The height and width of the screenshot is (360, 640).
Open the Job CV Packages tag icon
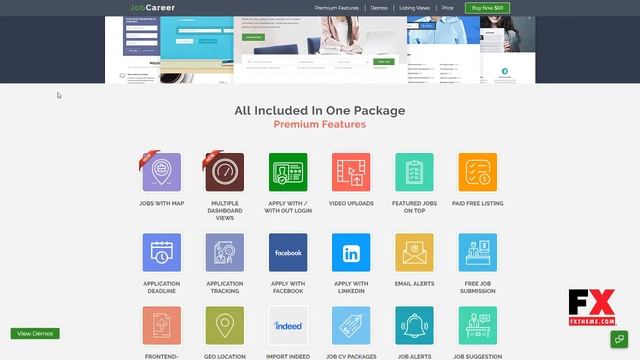tap(351, 326)
